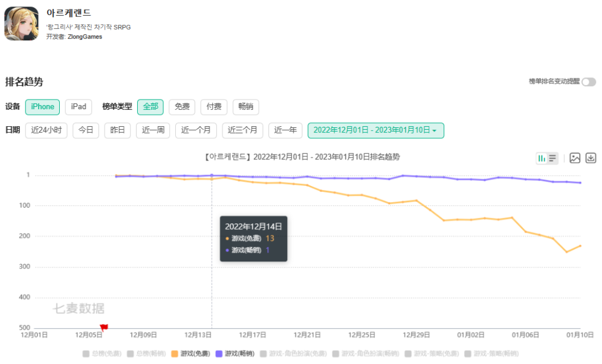This screenshot has width=602, height=364.
Task: Select iPad device filter
Action: (x=79, y=107)
